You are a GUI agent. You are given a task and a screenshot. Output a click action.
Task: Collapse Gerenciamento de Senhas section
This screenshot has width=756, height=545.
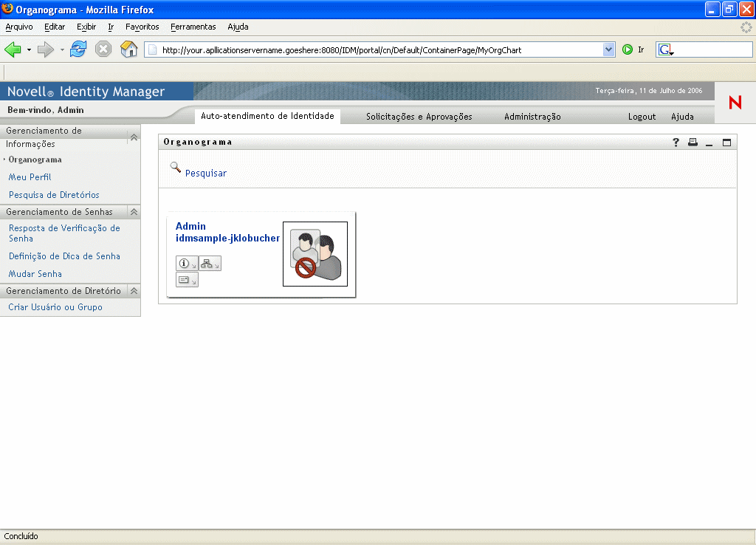pos(134,212)
